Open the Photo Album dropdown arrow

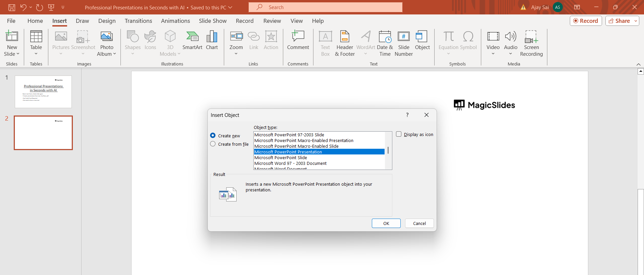click(114, 54)
